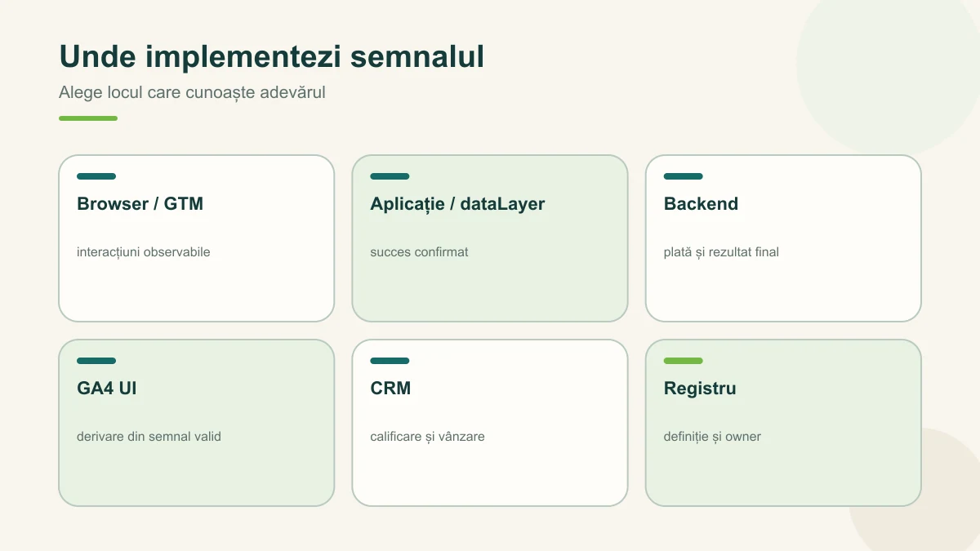980x551 pixels.
Task: Click the teal bar above GA4 UI
Action: click(x=96, y=361)
